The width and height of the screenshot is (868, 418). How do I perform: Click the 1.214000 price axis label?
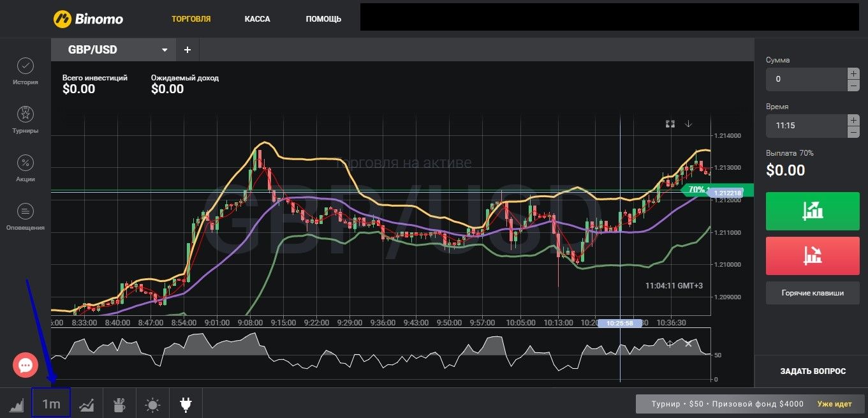pyautogui.click(x=728, y=136)
